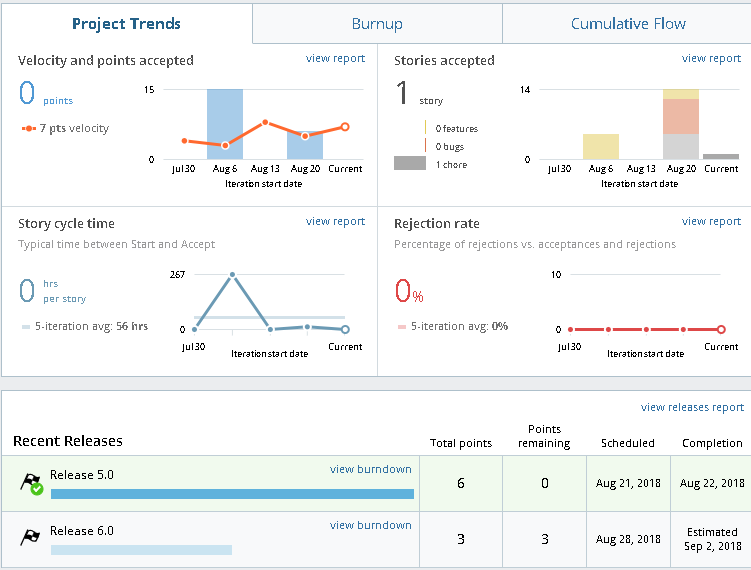The height and width of the screenshot is (570, 751).
Task: Click the 5-iteration avg rejection rate swatch
Action: click(x=402, y=327)
